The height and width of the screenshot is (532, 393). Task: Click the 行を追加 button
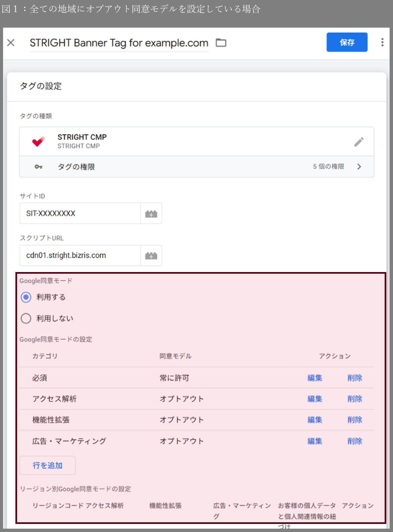48,465
